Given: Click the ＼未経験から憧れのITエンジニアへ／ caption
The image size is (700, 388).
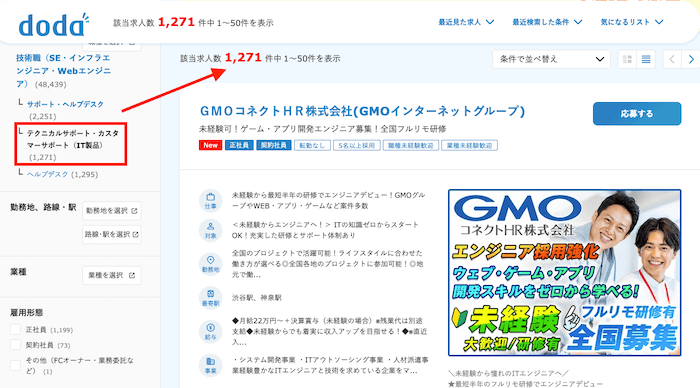Looking at the screenshot, I should 509,373.
